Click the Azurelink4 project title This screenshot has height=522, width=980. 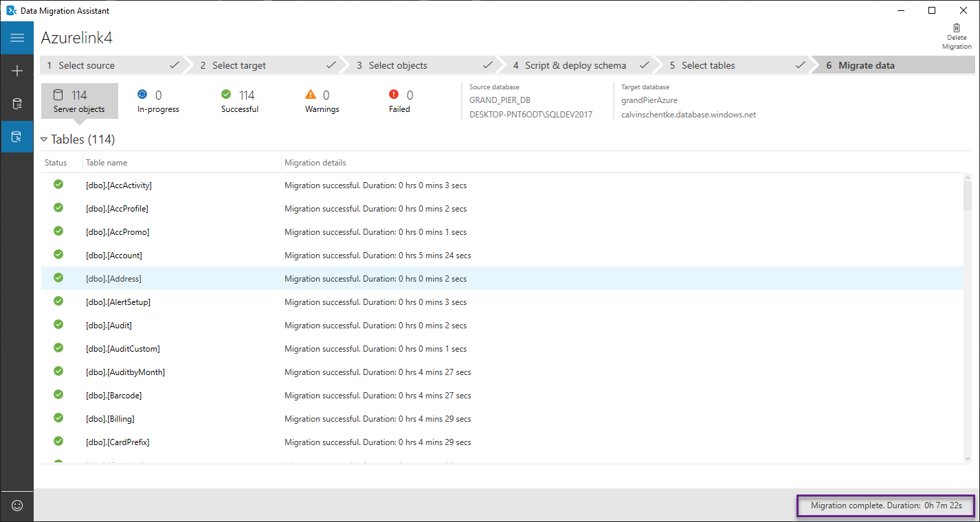point(76,38)
